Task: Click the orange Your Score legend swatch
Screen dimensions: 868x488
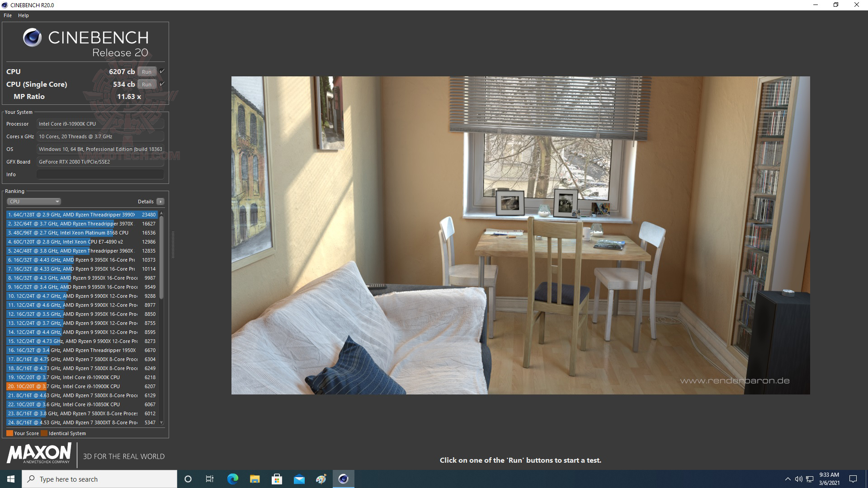Action: pos(9,433)
